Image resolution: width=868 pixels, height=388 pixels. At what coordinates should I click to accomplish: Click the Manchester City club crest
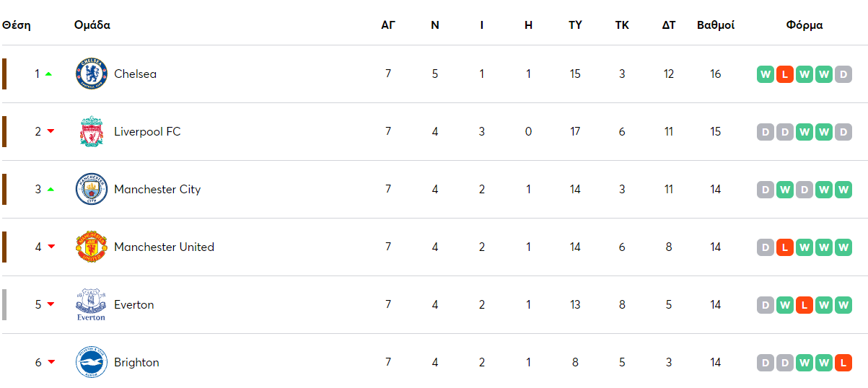coord(92,189)
